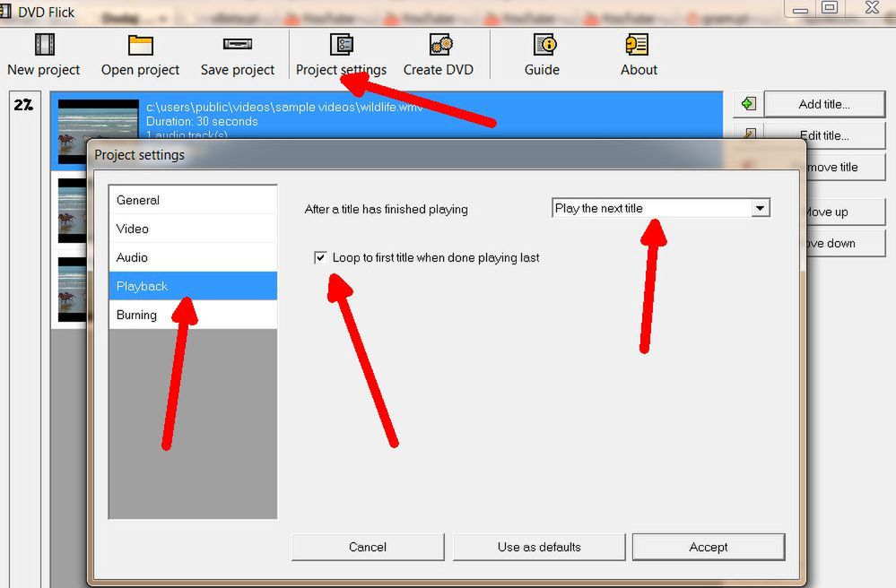Select the Playback settings tab
The image size is (896, 588).
pyautogui.click(x=193, y=286)
